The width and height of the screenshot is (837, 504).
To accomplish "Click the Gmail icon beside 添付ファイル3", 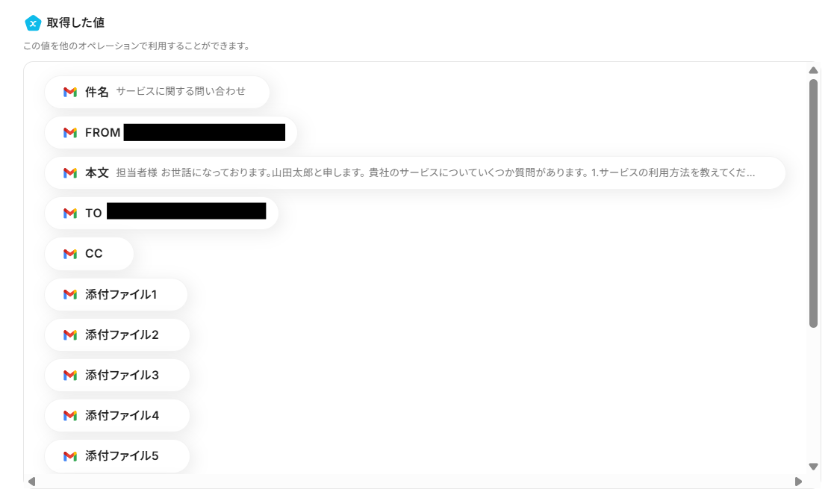I will pos(70,376).
